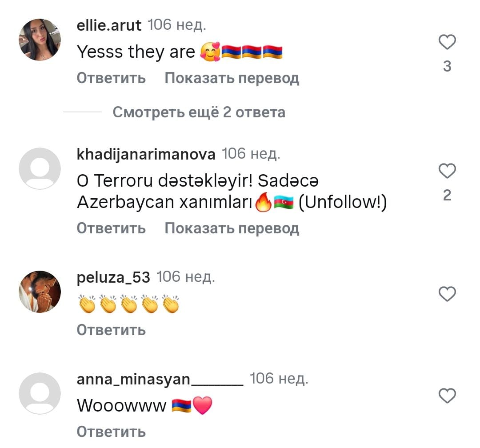Show translation of ellie.arut's comment
Image resolution: width=480 pixels, height=448 pixels.
(x=232, y=78)
